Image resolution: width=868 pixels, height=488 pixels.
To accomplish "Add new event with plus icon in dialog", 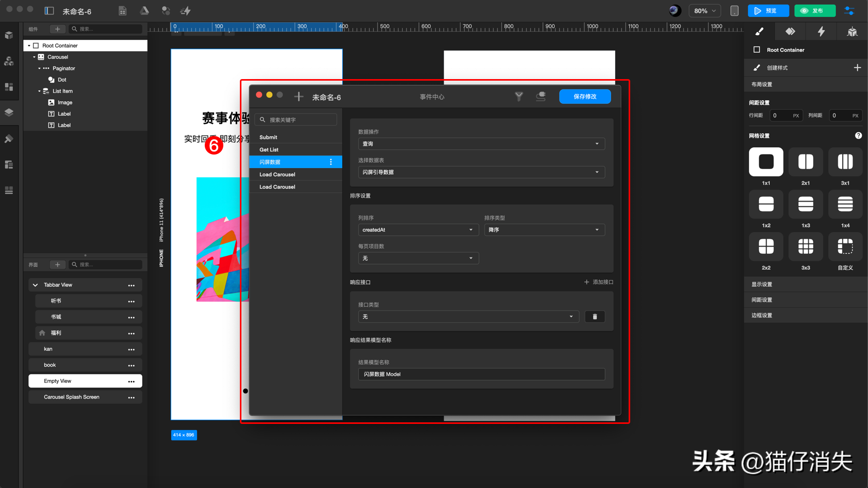I will tap(298, 97).
